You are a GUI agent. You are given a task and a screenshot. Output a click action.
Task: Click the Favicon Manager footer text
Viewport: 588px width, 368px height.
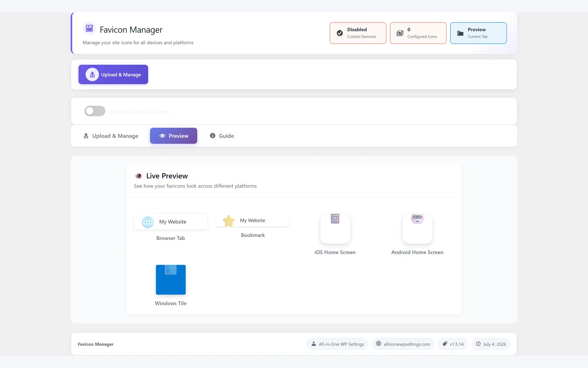tap(96, 344)
